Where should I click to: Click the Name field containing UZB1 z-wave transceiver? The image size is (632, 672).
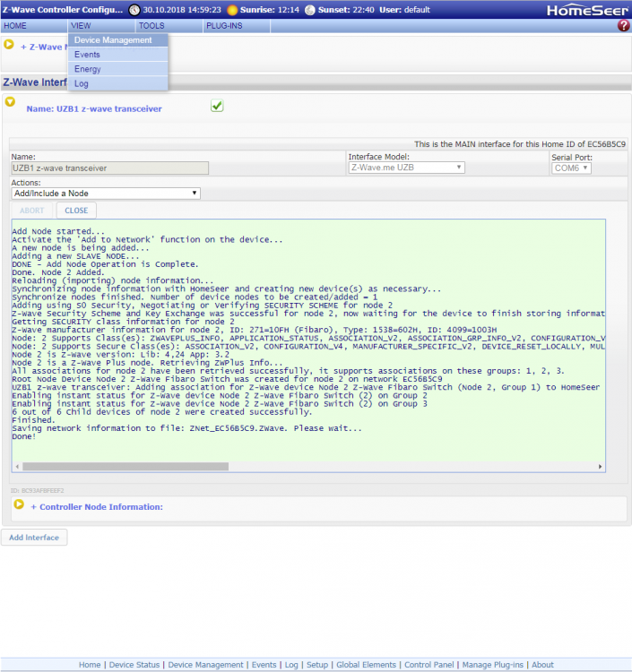(x=109, y=168)
